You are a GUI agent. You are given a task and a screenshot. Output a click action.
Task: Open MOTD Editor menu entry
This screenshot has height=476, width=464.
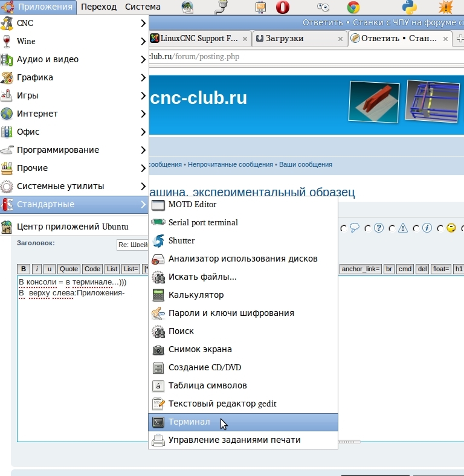[x=243, y=205]
